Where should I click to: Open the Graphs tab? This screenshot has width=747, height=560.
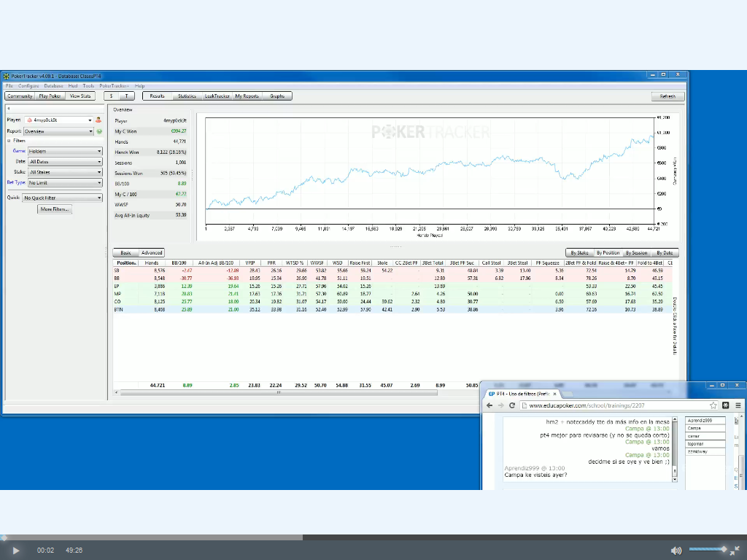click(277, 96)
